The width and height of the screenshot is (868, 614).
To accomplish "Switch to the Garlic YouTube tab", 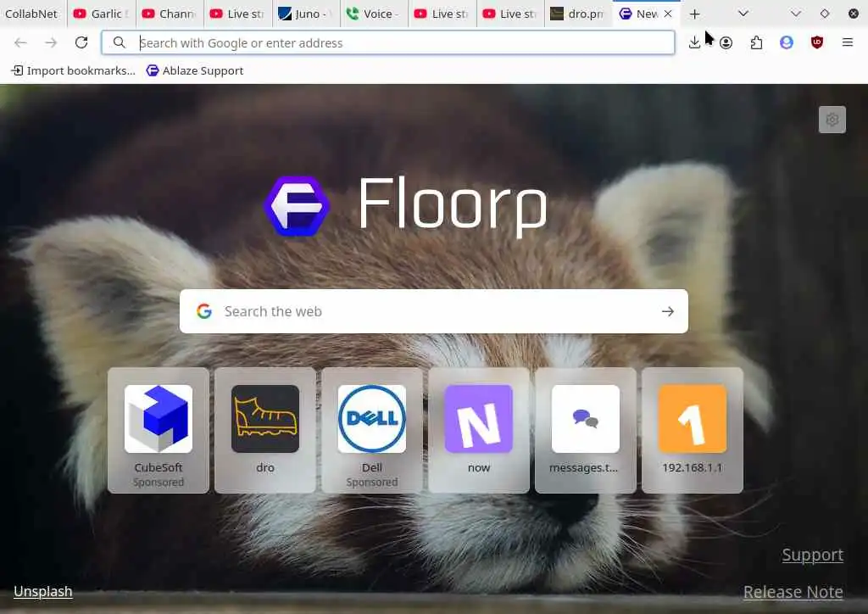I will [102, 14].
